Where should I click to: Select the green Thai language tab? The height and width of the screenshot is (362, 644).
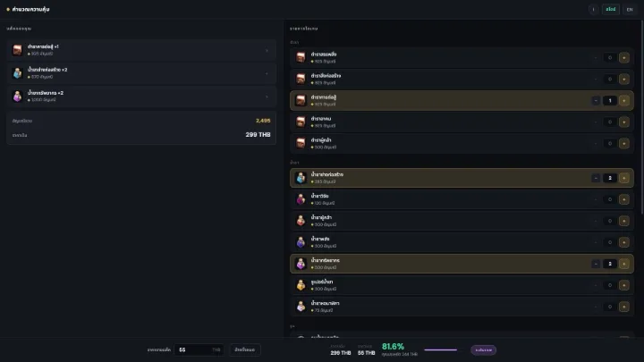point(610,9)
